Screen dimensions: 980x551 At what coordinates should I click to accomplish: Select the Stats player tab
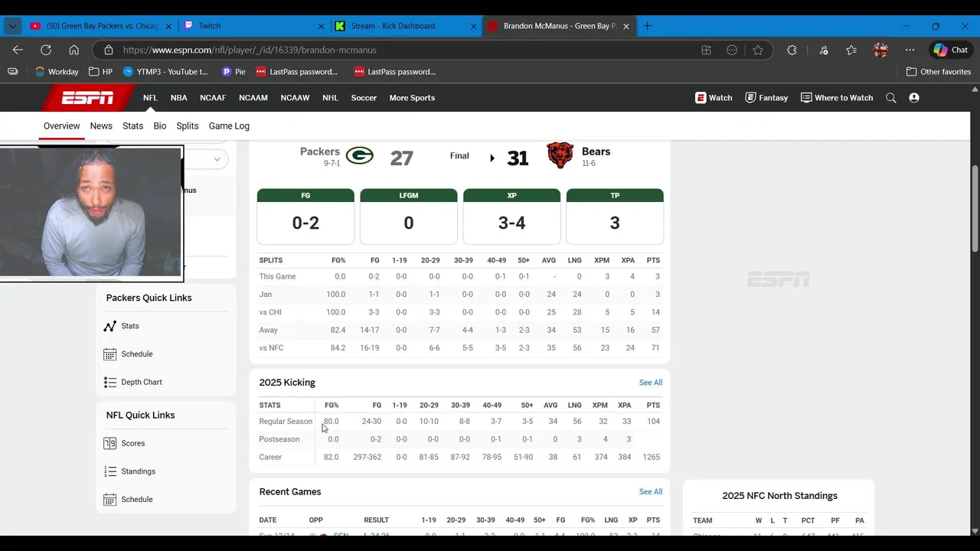click(133, 126)
